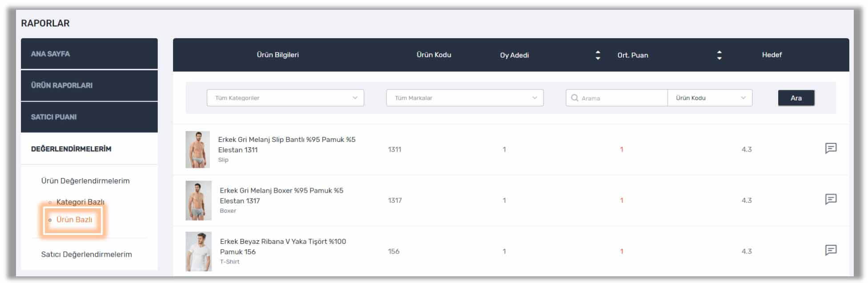Viewport: 868px width, 283px height.
Task: Sort by Oy Adedi arrows
Action: 598,55
